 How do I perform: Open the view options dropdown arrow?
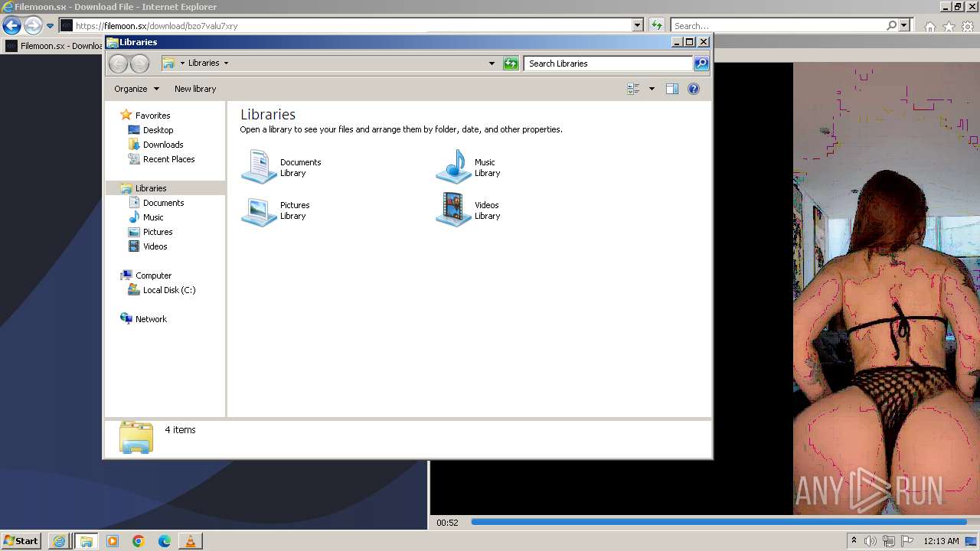click(652, 89)
